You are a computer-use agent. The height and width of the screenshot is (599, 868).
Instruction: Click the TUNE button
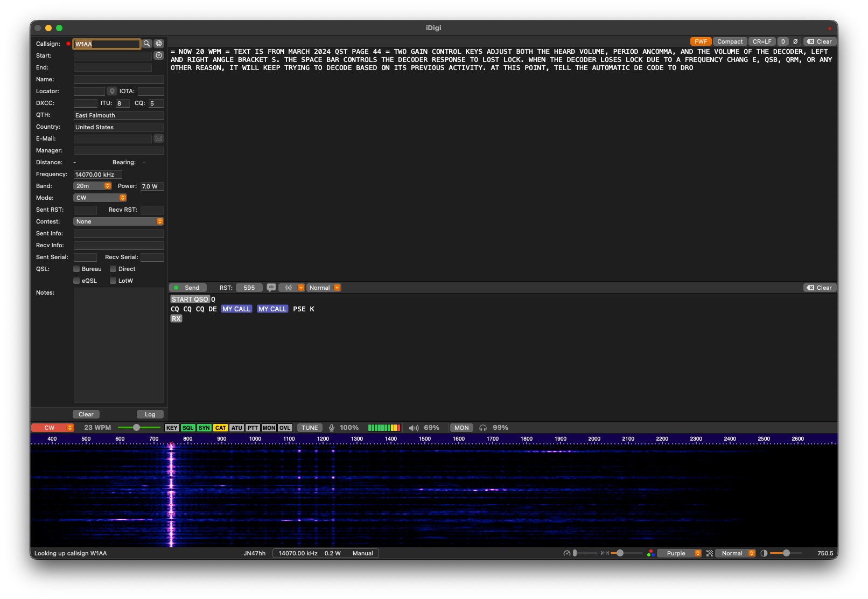310,428
